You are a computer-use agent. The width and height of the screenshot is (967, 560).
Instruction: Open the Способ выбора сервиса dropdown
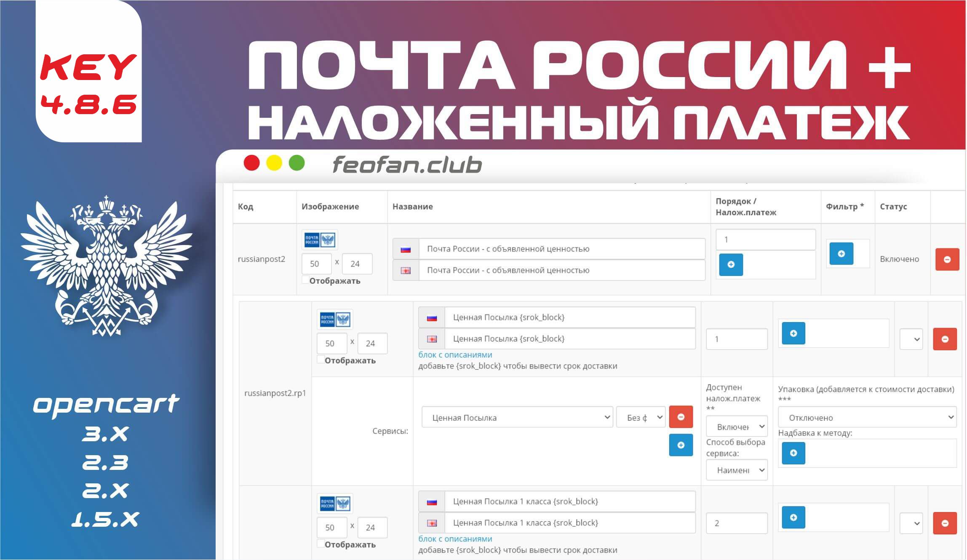pyautogui.click(x=737, y=470)
